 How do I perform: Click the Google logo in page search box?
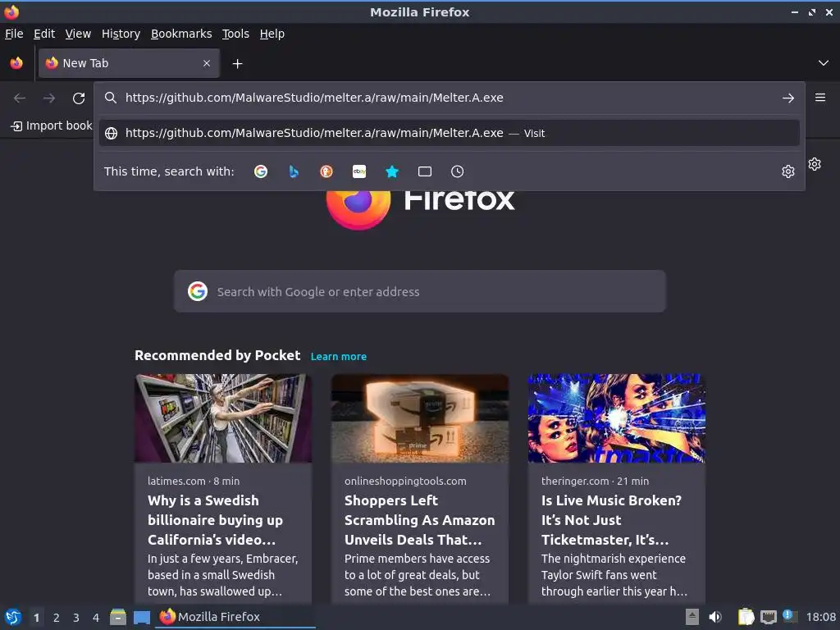(198, 291)
